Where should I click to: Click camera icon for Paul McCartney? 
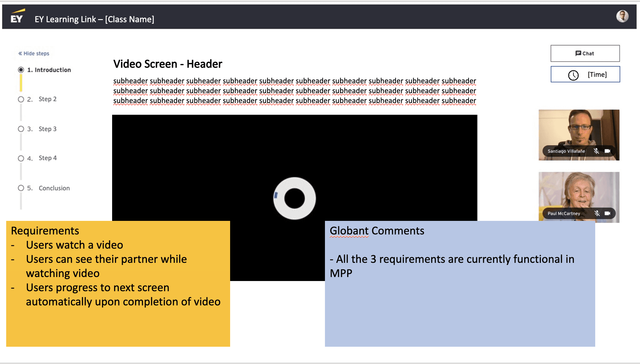[x=608, y=213]
